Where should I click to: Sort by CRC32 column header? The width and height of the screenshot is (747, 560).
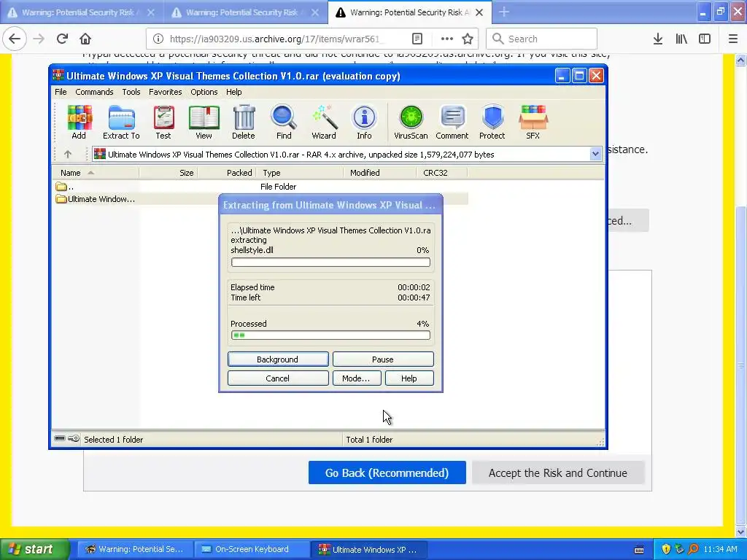pos(441,173)
